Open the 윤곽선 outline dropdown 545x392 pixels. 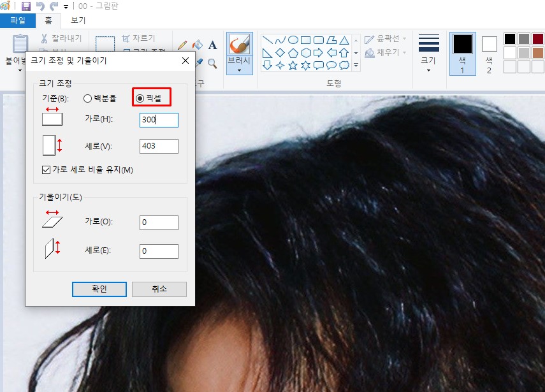pos(385,39)
